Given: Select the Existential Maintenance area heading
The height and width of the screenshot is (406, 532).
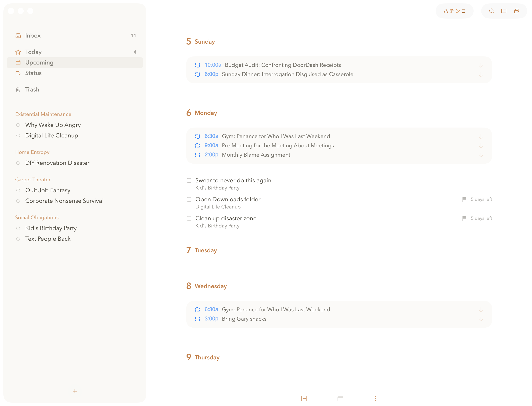Looking at the screenshot, I should (43, 114).
